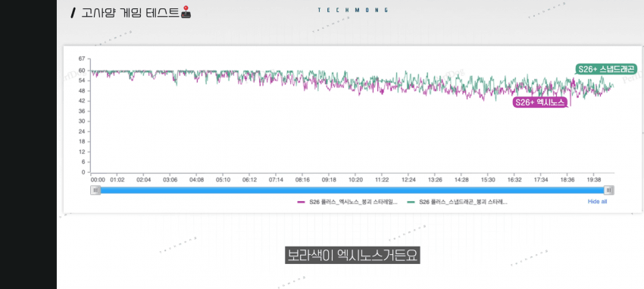
Task: Click the 04:08 time axis label
Action: (x=196, y=180)
